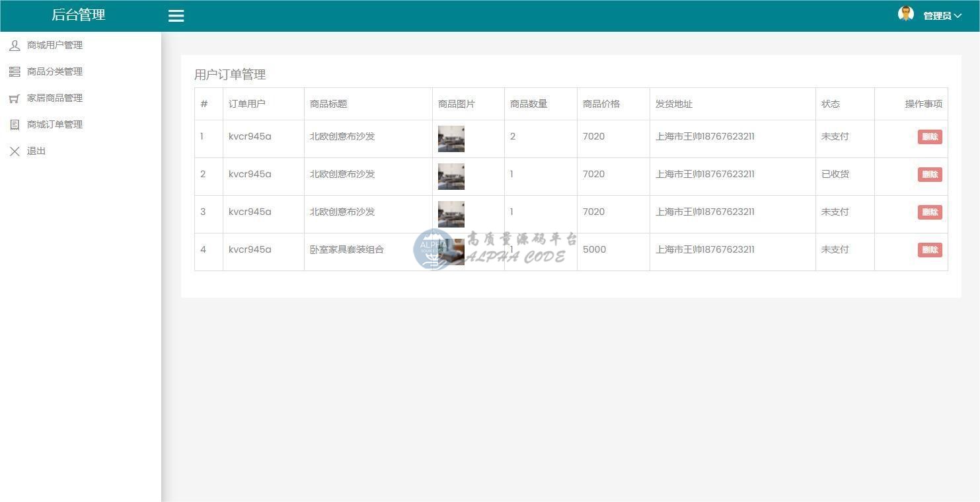Go to 家居商品管理 page
The image size is (980, 502).
click(x=55, y=98)
